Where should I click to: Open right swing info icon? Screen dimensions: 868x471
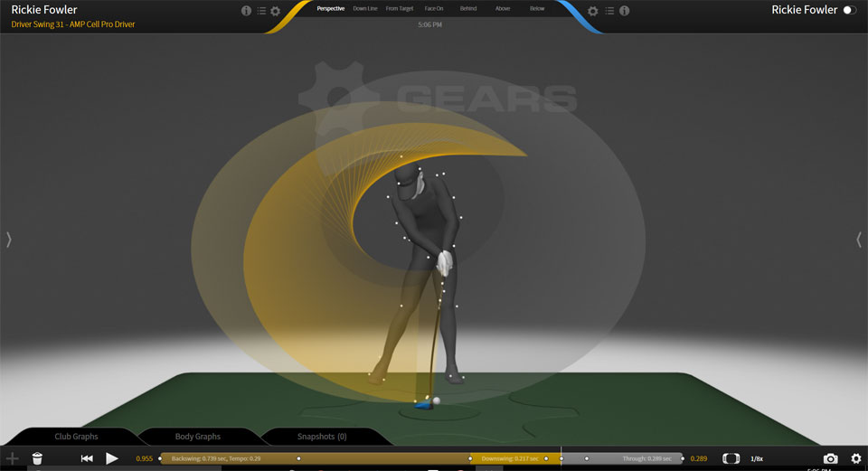625,11
